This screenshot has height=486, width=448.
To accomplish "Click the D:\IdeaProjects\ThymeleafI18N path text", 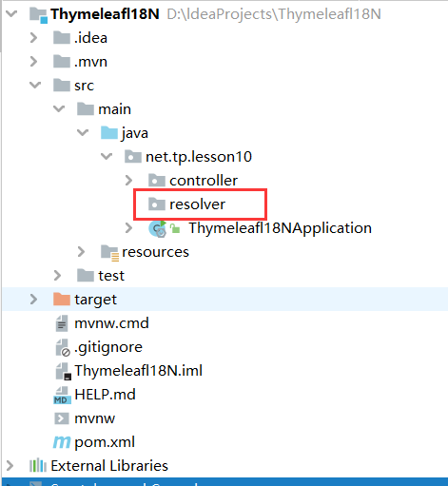I will tap(274, 14).
